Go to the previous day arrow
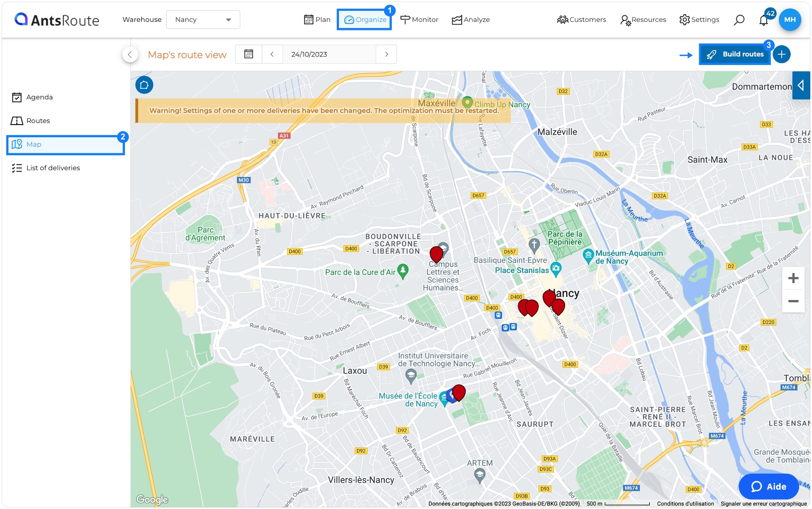 (x=272, y=54)
